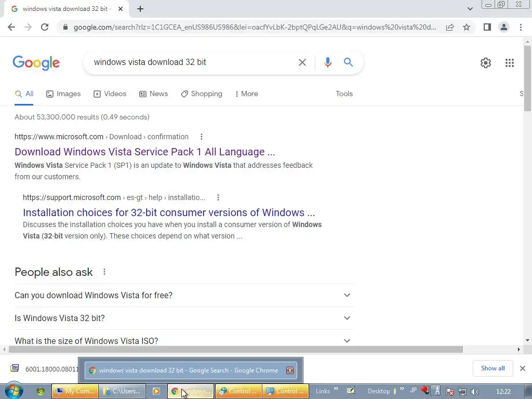Viewport: 532px width, 399px height.
Task: Open Google quick settings gear
Action: (x=486, y=63)
